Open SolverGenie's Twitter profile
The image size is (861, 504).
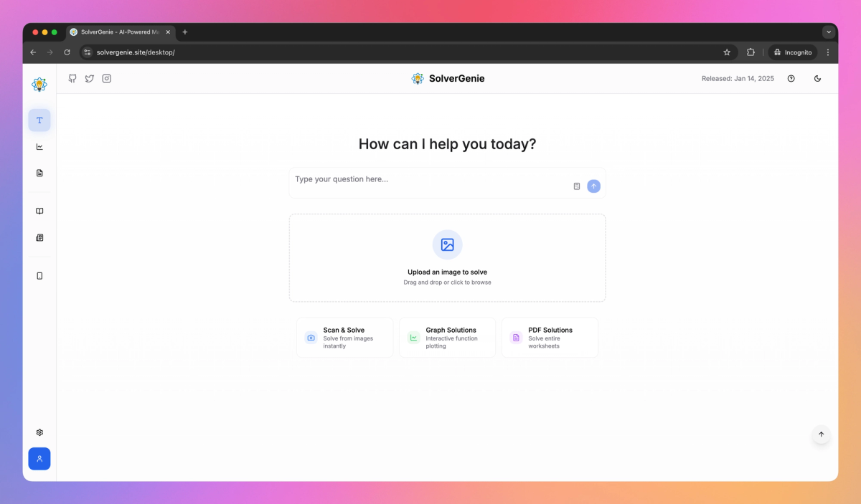pyautogui.click(x=89, y=78)
